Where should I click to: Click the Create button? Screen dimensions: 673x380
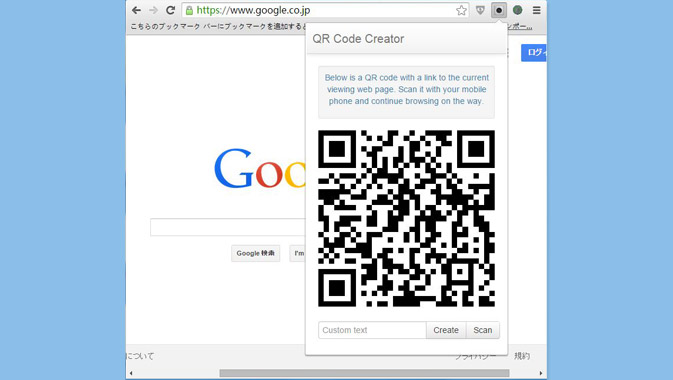(446, 330)
